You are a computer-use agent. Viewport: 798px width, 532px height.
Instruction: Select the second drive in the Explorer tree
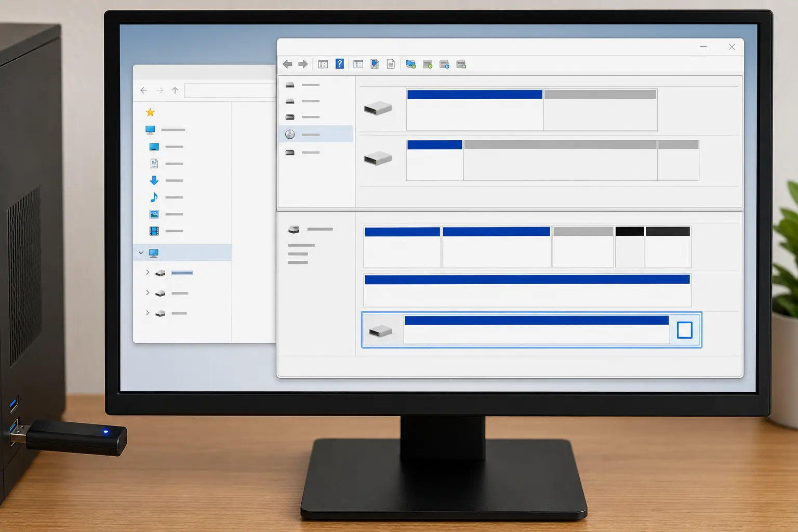[172, 294]
